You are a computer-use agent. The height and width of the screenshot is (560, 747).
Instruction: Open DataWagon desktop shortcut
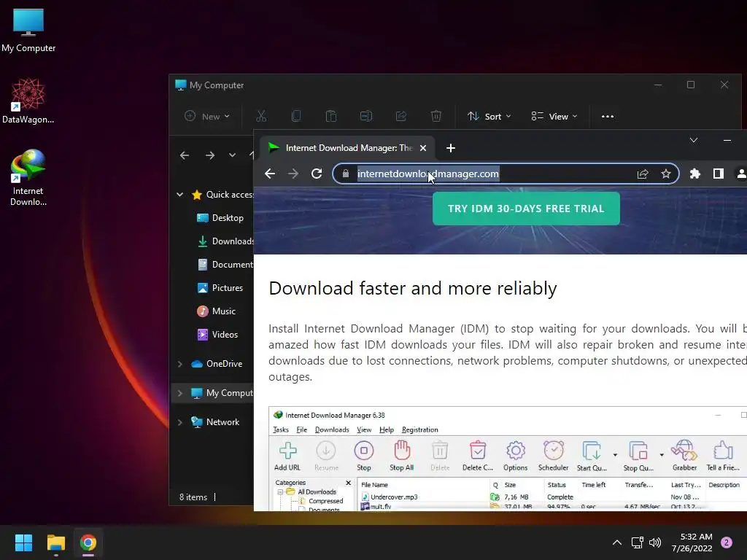coord(28,101)
